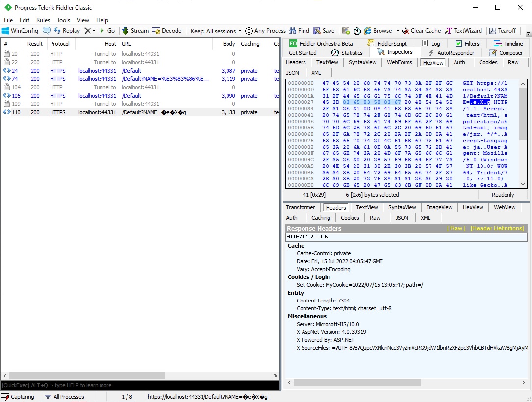Image resolution: width=532 pixels, height=402 pixels.
Task: Click lock icon of session 20
Action: coord(6,53)
